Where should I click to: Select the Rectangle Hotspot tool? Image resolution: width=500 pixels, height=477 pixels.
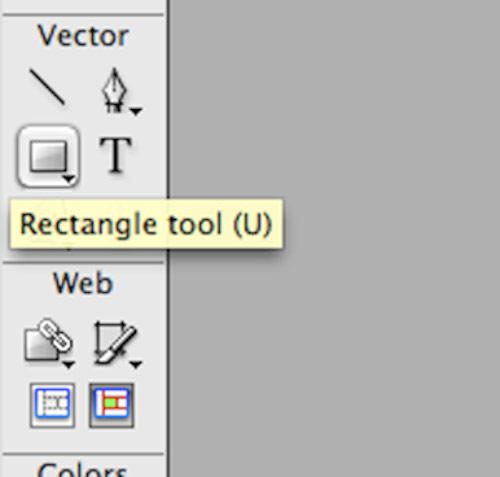48,341
